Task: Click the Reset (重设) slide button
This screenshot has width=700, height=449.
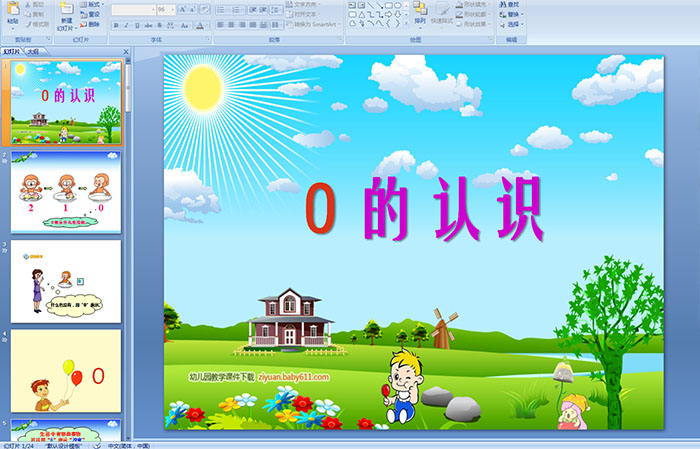Action: click(91, 14)
